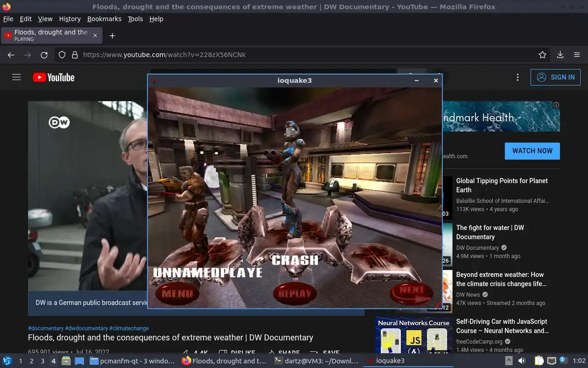Select the Floods, drought browser tab

(x=51, y=35)
